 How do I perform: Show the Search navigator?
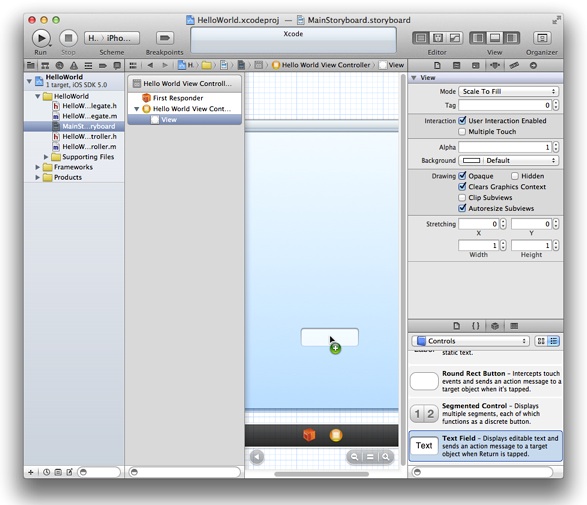point(59,66)
